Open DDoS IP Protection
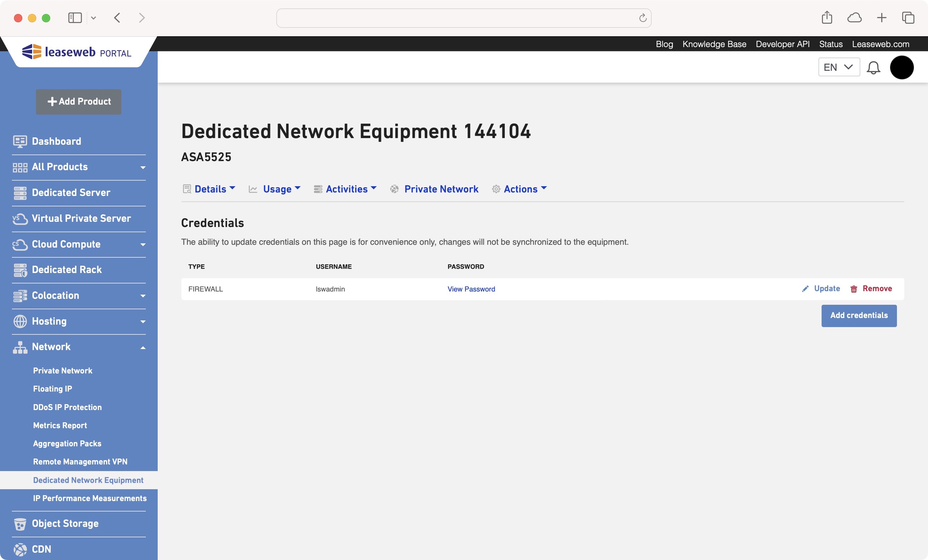Image resolution: width=928 pixels, height=560 pixels. point(67,407)
